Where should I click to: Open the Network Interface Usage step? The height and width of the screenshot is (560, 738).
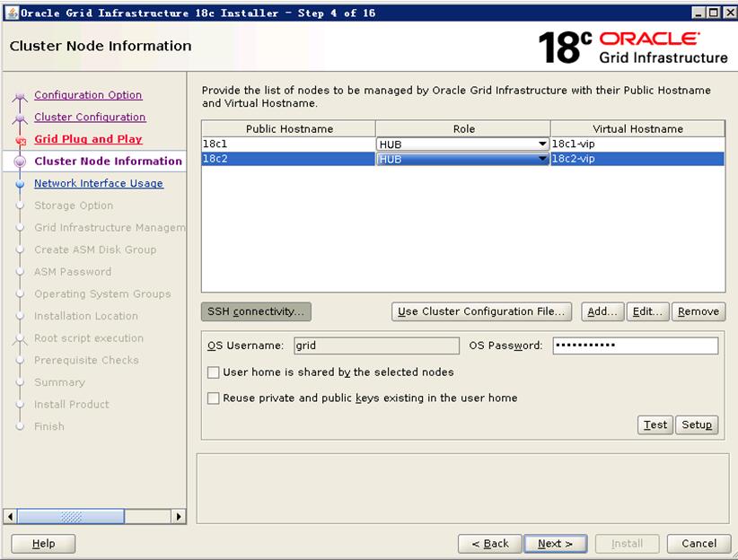[x=99, y=184]
